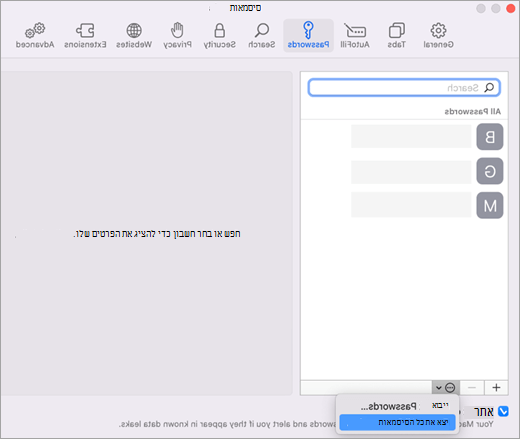Image resolution: width=520 pixels, height=439 pixels.
Task: Choose the import Passwords... menu item
Action: click(397, 406)
